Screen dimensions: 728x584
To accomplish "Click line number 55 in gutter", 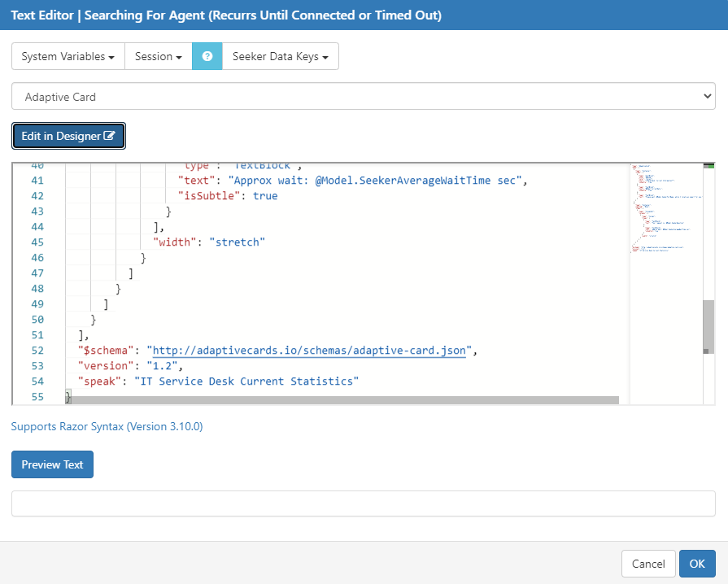I will click(37, 397).
